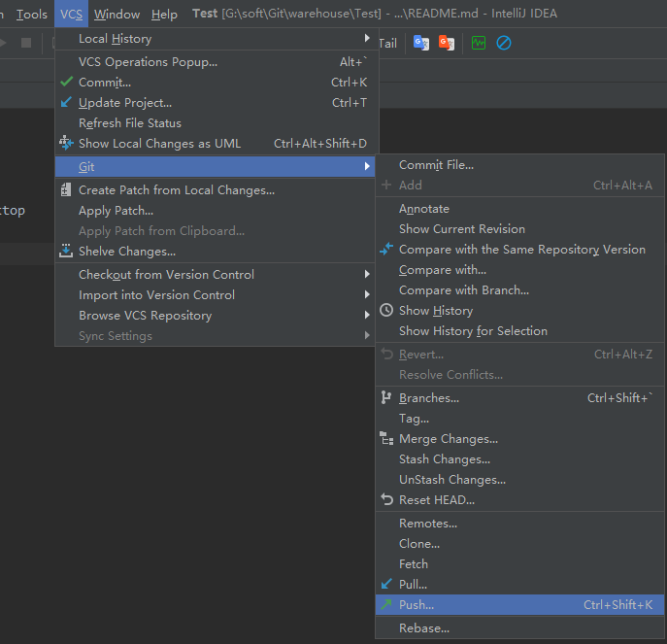667x644 pixels.
Task: Click compare arrows icon beside Same Repository Version
Action: [386, 249]
